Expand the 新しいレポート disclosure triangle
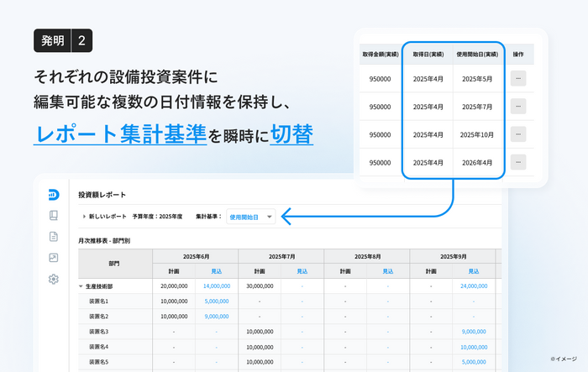588x372 pixels. [83, 217]
